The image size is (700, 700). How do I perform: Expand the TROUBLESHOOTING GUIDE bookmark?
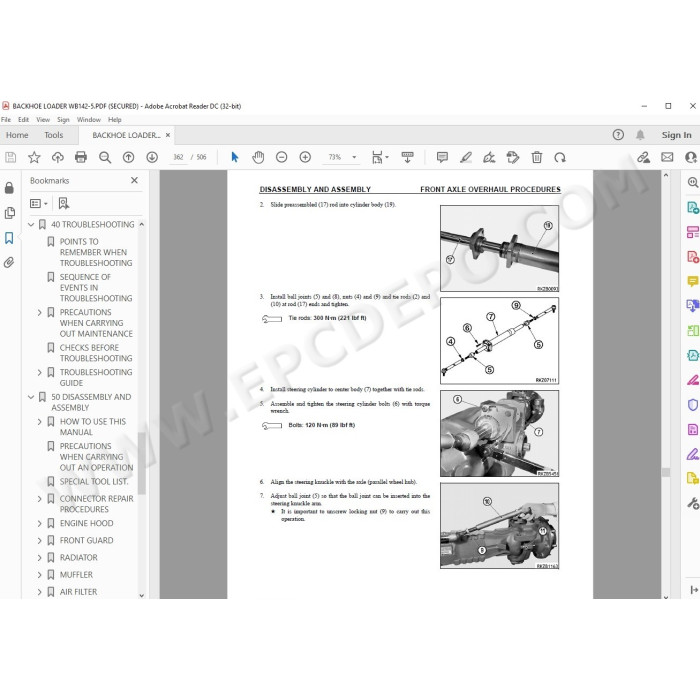pyautogui.click(x=39, y=372)
